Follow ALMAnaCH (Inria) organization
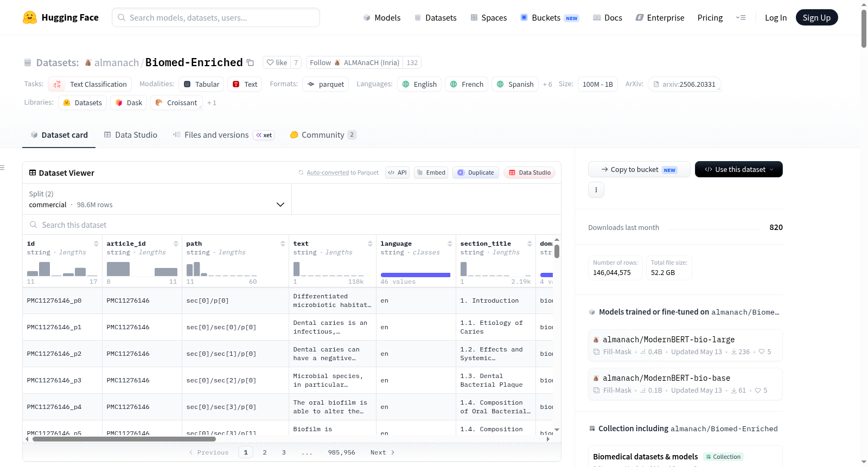The image size is (868, 467). 355,63
